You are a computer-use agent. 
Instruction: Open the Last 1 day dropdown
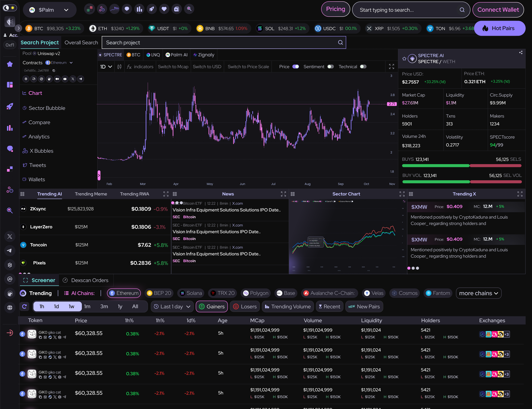click(x=172, y=307)
